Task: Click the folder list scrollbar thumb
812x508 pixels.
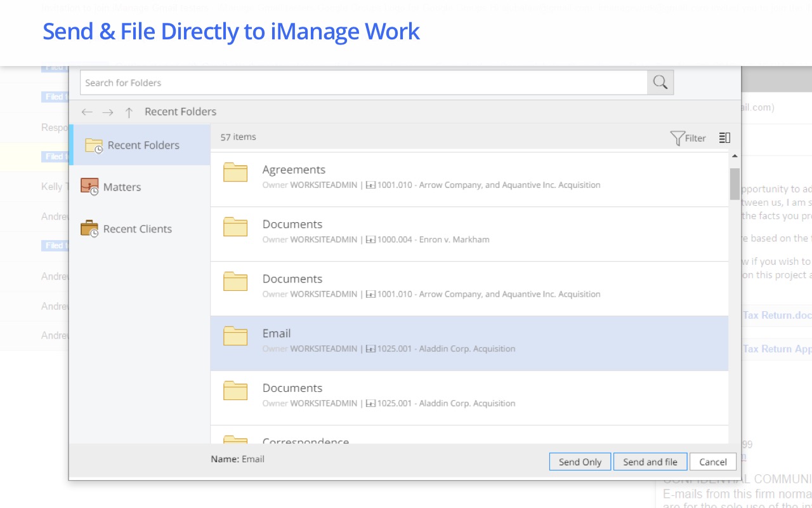Action: (x=735, y=184)
